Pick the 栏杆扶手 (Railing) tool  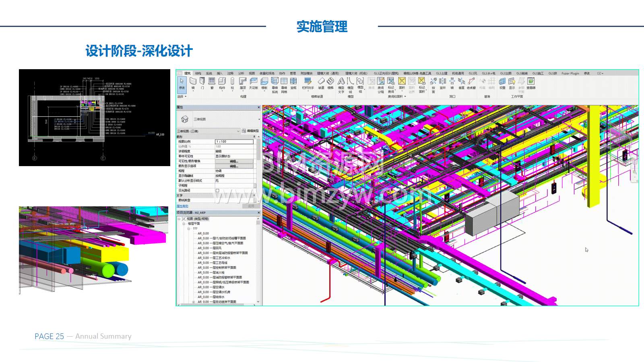(x=308, y=83)
